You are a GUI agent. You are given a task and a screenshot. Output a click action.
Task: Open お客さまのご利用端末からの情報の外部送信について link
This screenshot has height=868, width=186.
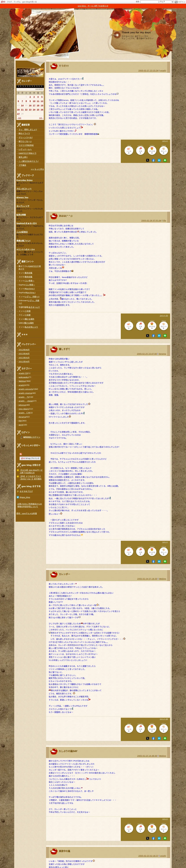pos(30,505)
